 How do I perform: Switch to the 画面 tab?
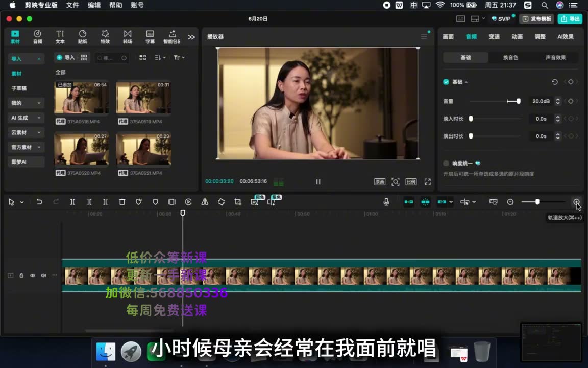click(448, 36)
